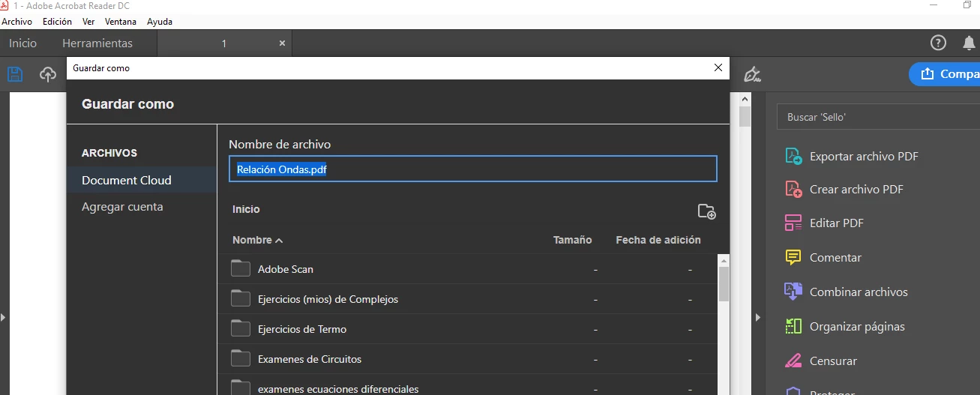Click the Nombre de archivo text field

point(473,169)
